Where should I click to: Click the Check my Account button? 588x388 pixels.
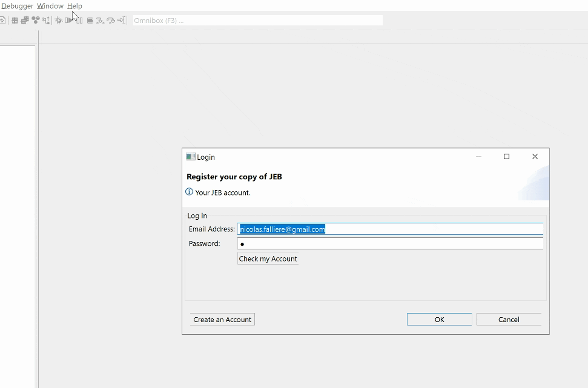click(268, 258)
